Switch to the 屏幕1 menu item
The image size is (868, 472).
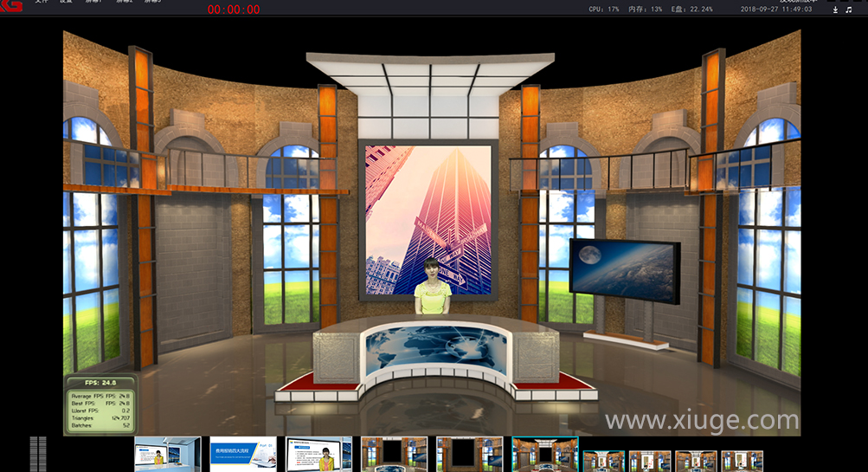point(93,3)
